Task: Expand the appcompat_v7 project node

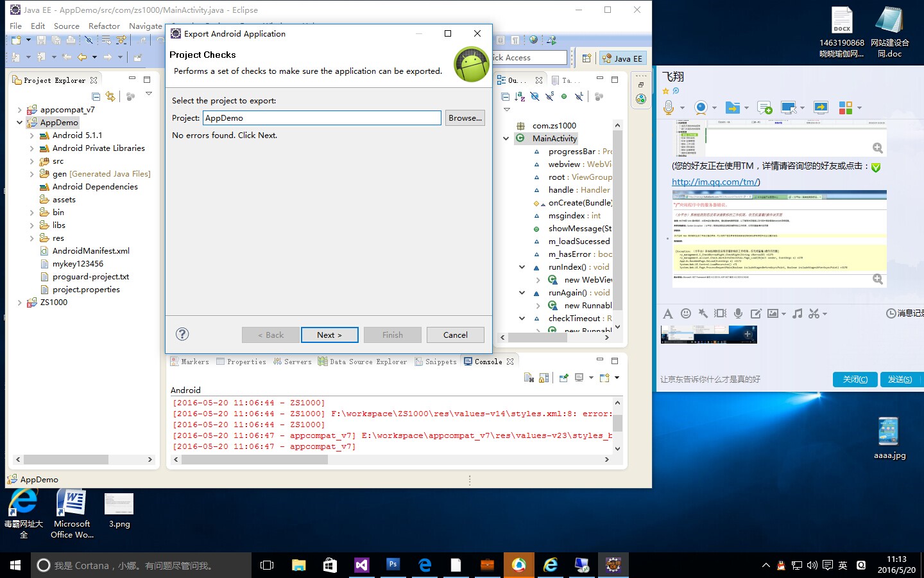Action: click(x=19, y=110)
